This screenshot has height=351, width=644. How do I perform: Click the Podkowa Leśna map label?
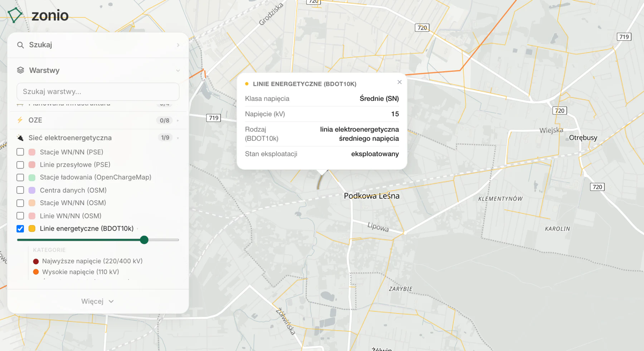click(372, 196)
